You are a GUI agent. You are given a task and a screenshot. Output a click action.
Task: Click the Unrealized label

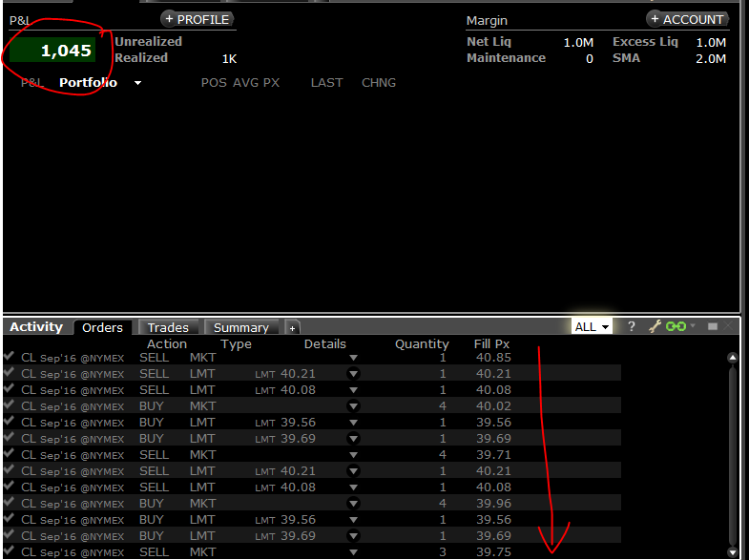[x=148, y=42]
